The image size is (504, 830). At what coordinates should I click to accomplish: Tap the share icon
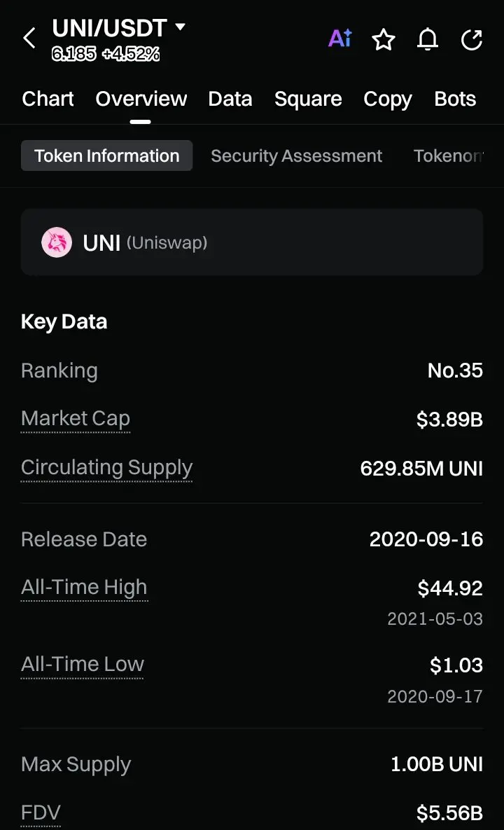472,40
